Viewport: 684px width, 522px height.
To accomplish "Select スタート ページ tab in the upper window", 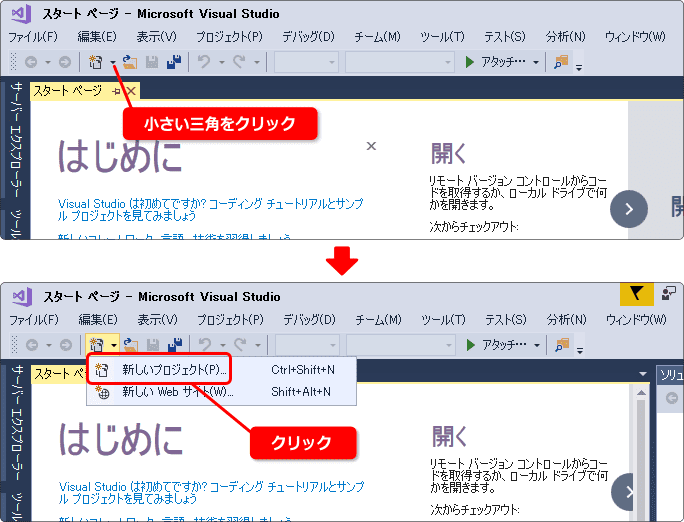I will [68, 91].
